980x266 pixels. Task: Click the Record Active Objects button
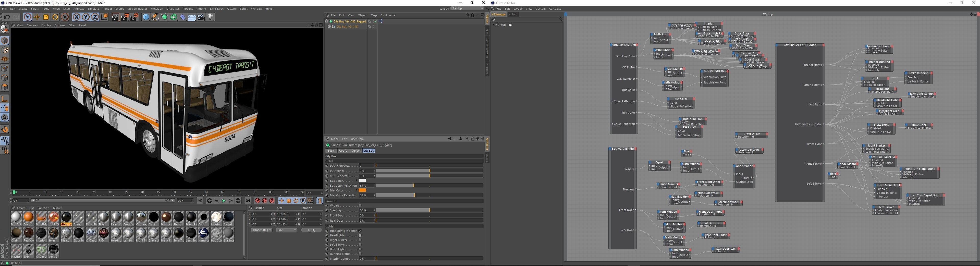tap(258, 201)
